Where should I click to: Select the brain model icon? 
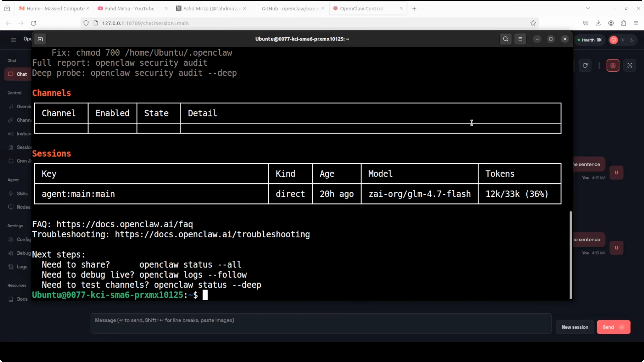point(613,65)
